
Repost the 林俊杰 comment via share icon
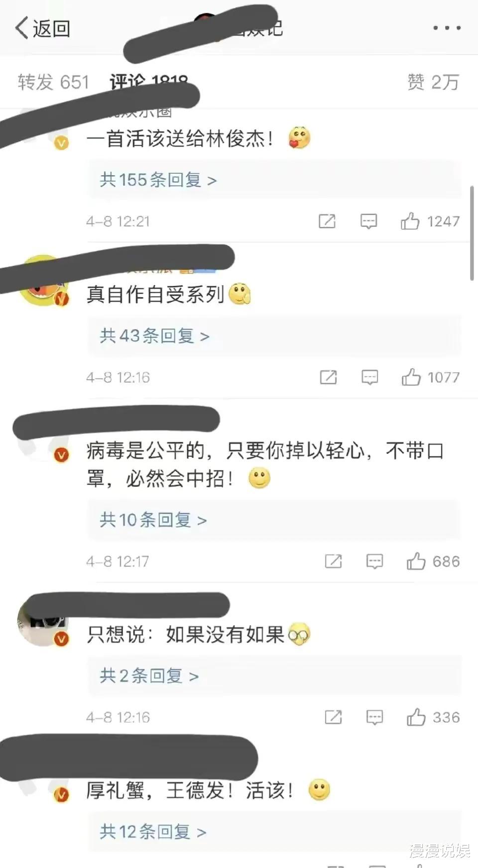point(327,221)
